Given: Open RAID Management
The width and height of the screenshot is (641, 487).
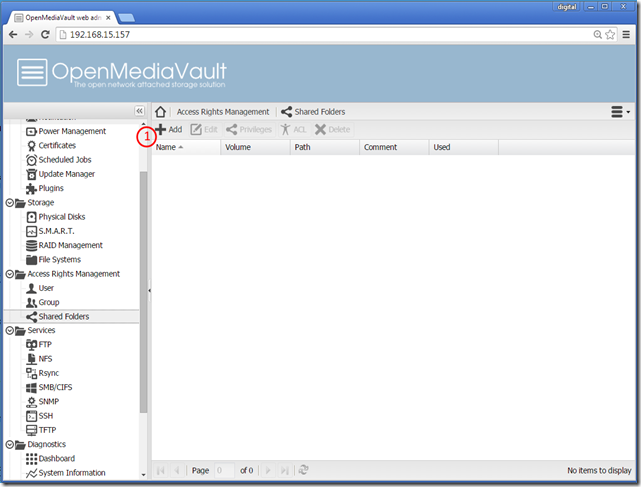Looking at the screenshot, I should click(64, 245).
